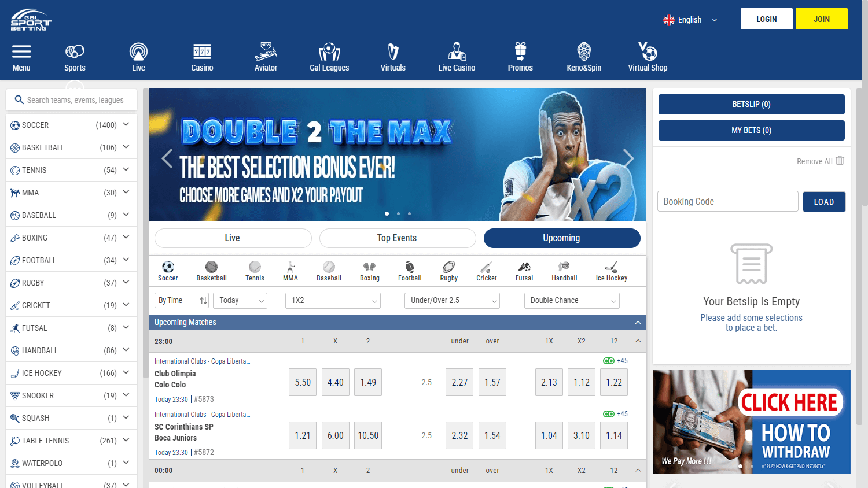
Task: Toggle the By Time sort order
Action: click(182, 301)
